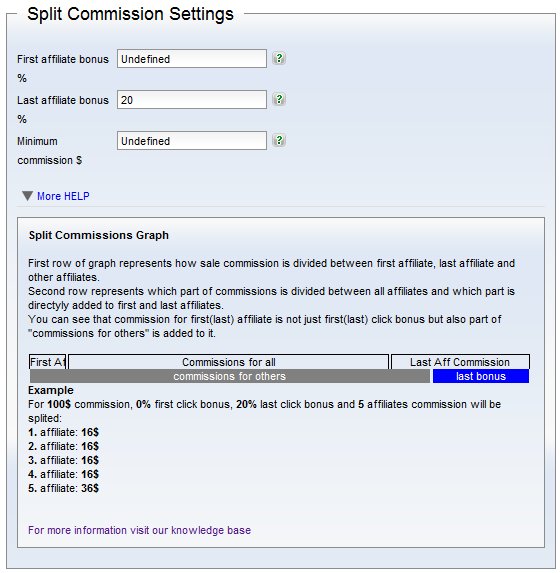Click the Minimum commission $ label
The image size is (560, 573).
[x=50, y=151]
